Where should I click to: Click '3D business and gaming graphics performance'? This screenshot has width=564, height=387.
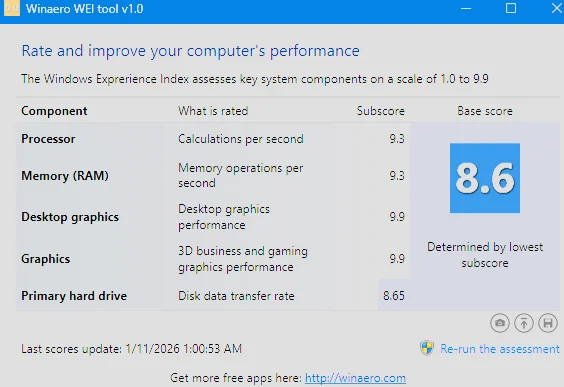click(x=243, y=259)
